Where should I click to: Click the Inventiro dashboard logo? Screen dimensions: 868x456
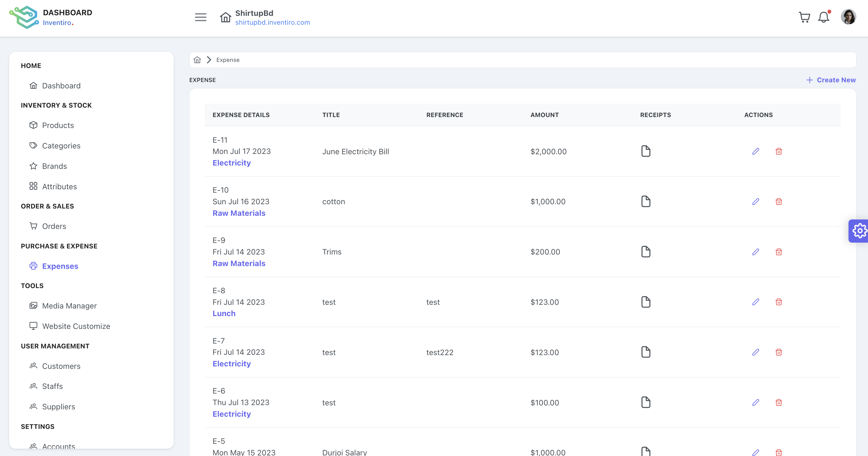[23, 17]
